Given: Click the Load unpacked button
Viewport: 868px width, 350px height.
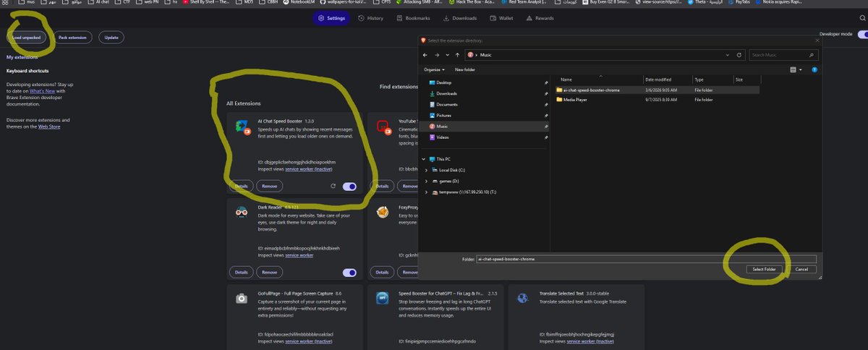Looking at the screenshot, I should click(x=27, y=37).
